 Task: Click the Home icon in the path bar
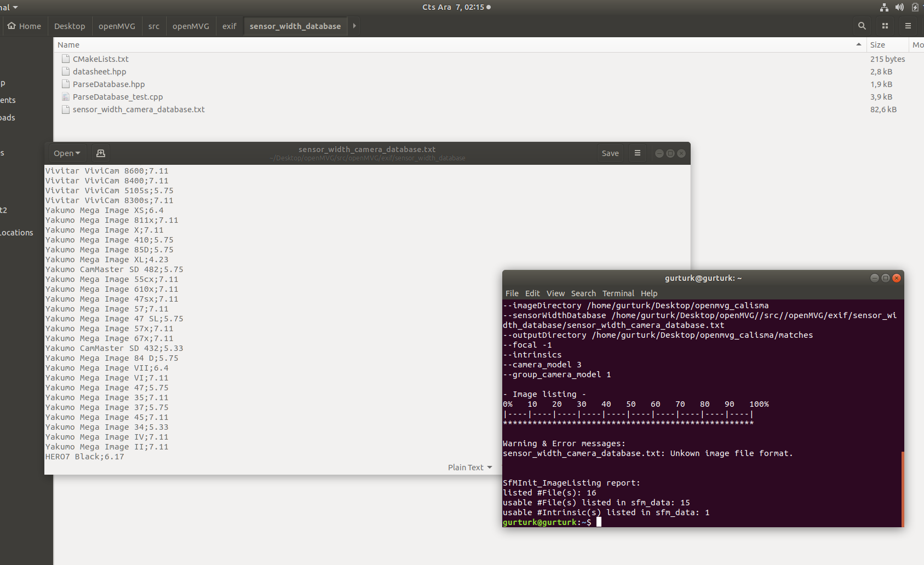24,26
